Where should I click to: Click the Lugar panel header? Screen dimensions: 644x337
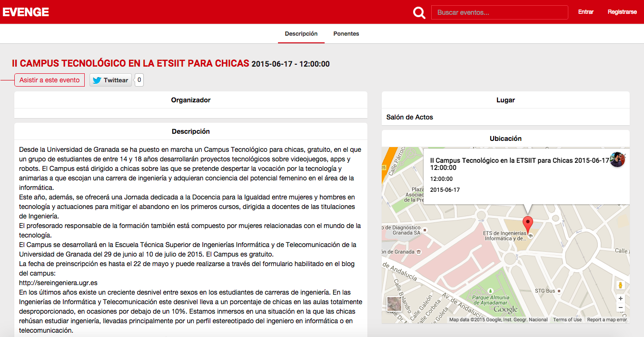pos(505,100)
